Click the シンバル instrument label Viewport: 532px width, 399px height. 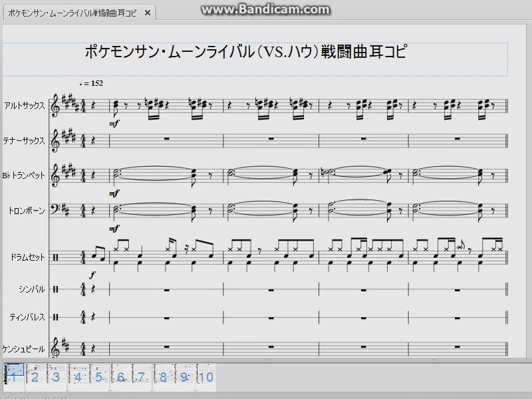[x=32, y=289]
